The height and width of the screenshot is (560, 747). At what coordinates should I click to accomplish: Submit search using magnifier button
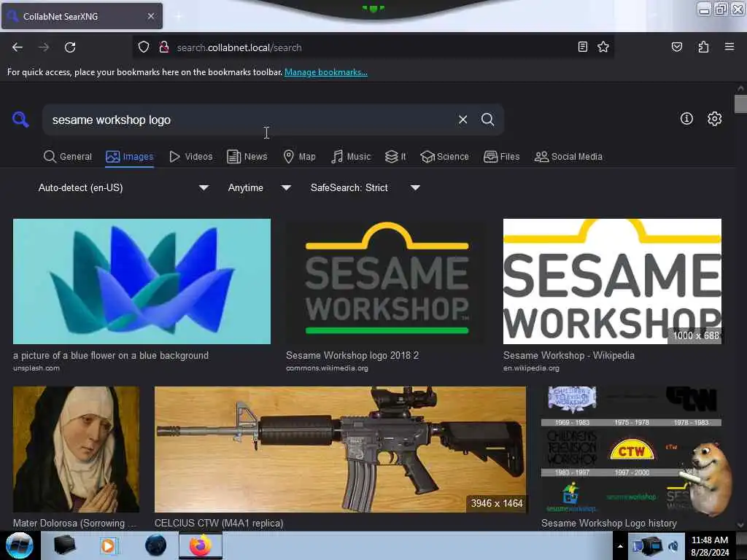(487, 120)
